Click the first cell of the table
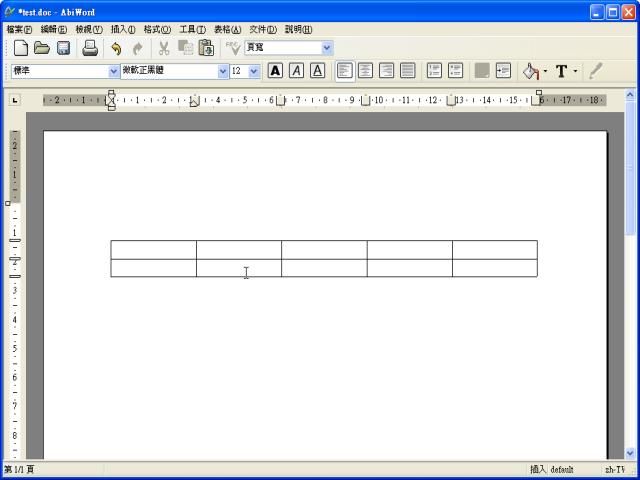The image size is (640, 480). coord(153,250)
